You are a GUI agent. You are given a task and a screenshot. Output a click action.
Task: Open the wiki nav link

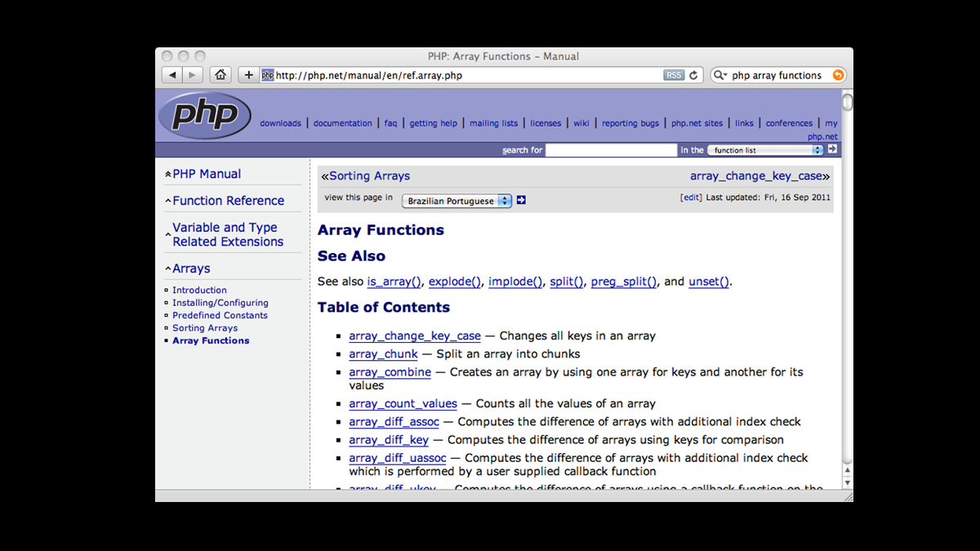(x=581, y=123)
